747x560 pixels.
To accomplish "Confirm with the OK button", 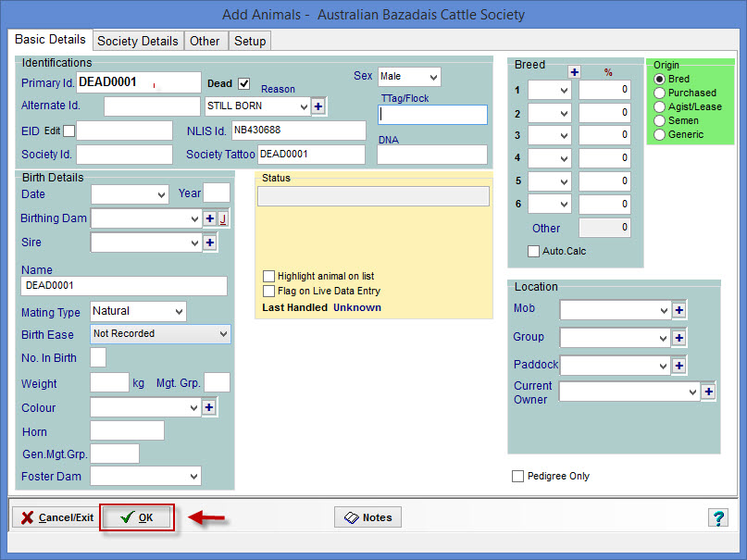I will tap(137, 517).
